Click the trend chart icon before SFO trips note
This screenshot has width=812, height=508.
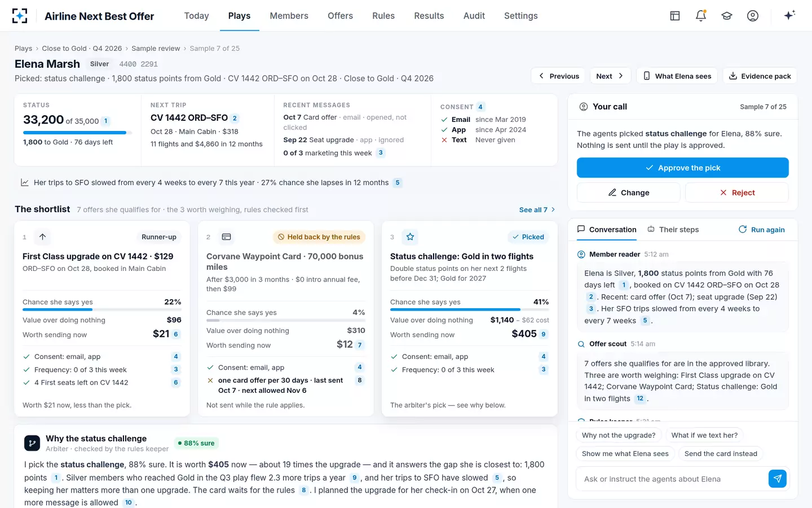pos(25,182)
